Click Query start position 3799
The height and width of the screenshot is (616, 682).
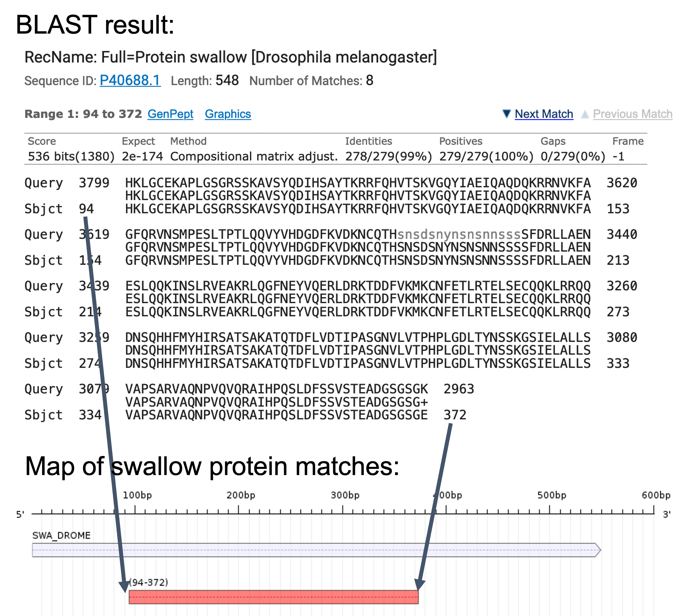pos(94,183)
